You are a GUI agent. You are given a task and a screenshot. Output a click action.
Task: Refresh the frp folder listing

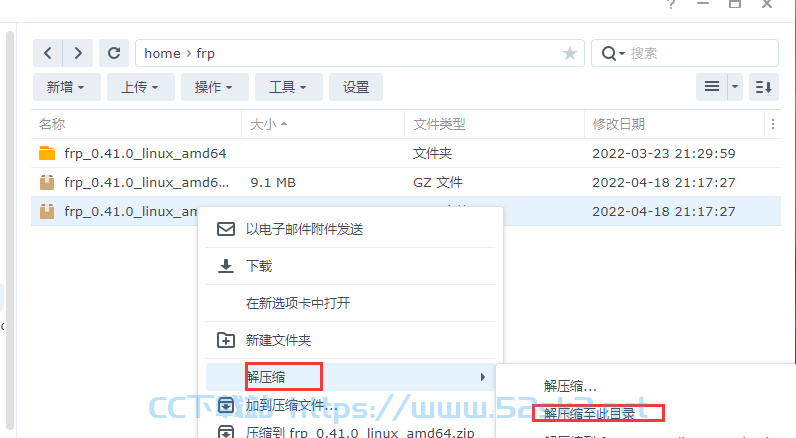pos(114,53)
